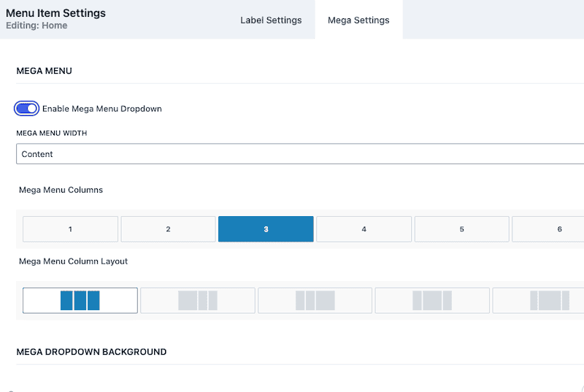Viewport: 584px width, 392px height.
Task: Choose the wide-left column layout
Action: (x=198, y=301)
